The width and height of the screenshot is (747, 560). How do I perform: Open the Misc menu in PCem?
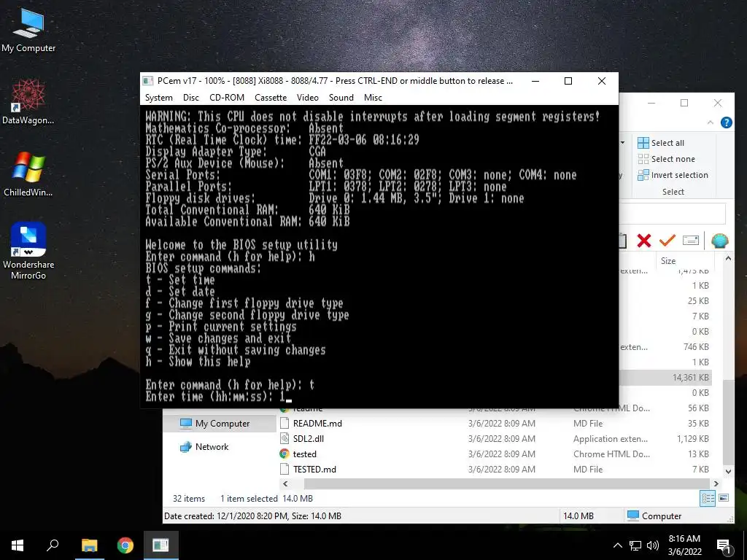pos(373,98)
